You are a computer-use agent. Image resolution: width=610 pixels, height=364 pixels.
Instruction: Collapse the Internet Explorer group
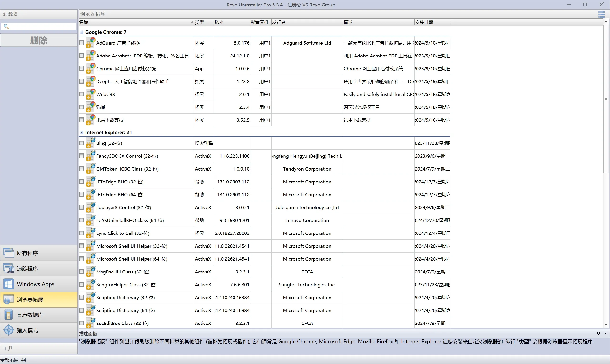click(x=81, y=132)
